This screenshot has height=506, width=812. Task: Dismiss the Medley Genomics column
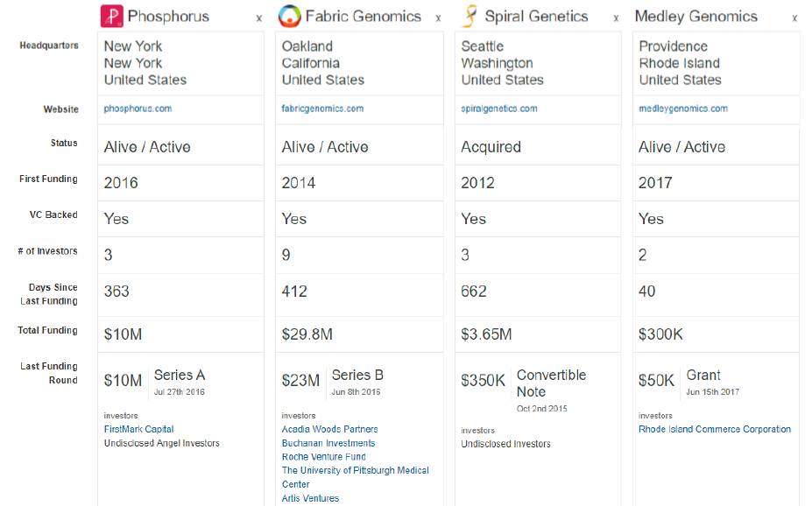point(794,18)
